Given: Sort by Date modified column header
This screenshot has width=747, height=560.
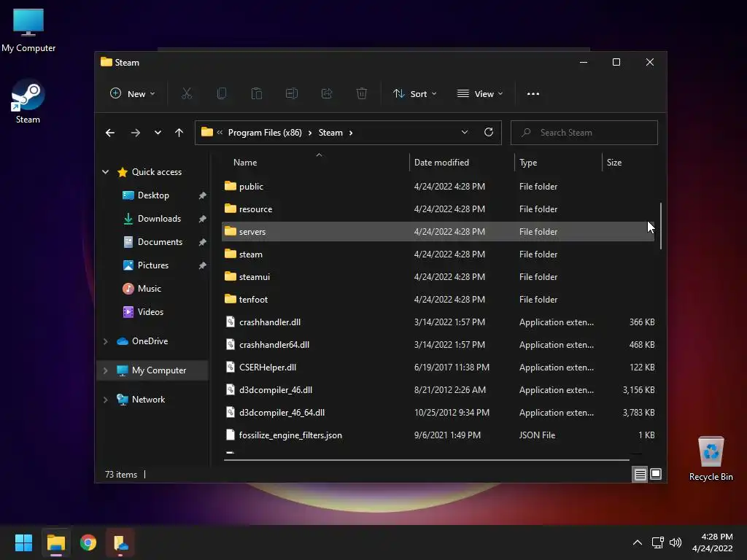Looking at the screenshot, I should tap(461, 163).
